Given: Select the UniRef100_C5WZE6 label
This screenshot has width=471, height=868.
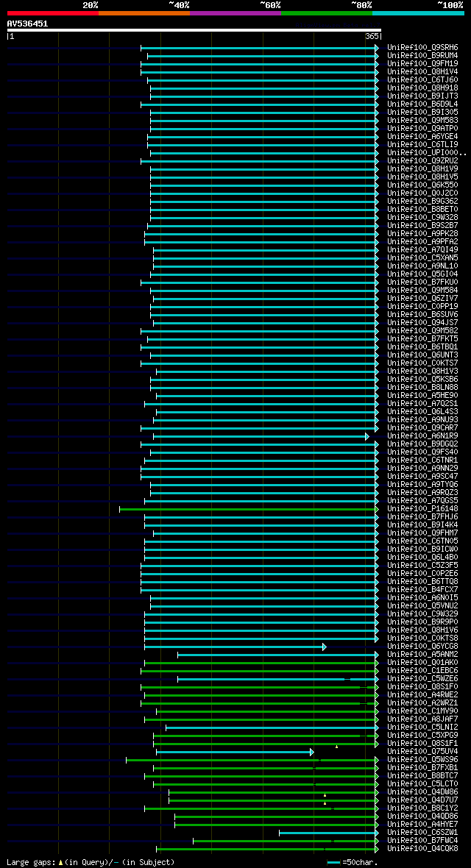Looking at the screenshot, I should pos(422,679).
